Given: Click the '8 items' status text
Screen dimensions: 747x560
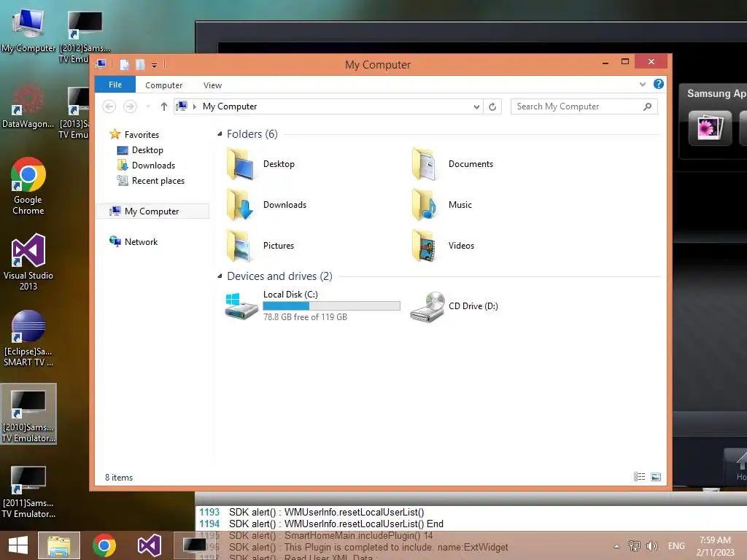Looking at the screenshot, I should click(119, 478).
